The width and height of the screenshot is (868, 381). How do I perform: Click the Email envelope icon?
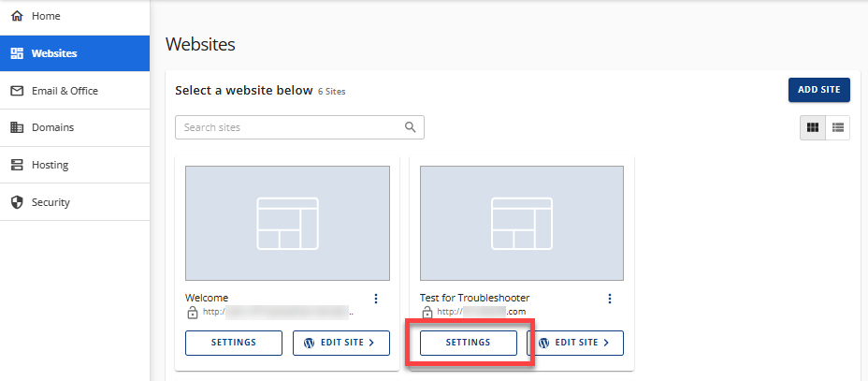(x=17, y=91)
